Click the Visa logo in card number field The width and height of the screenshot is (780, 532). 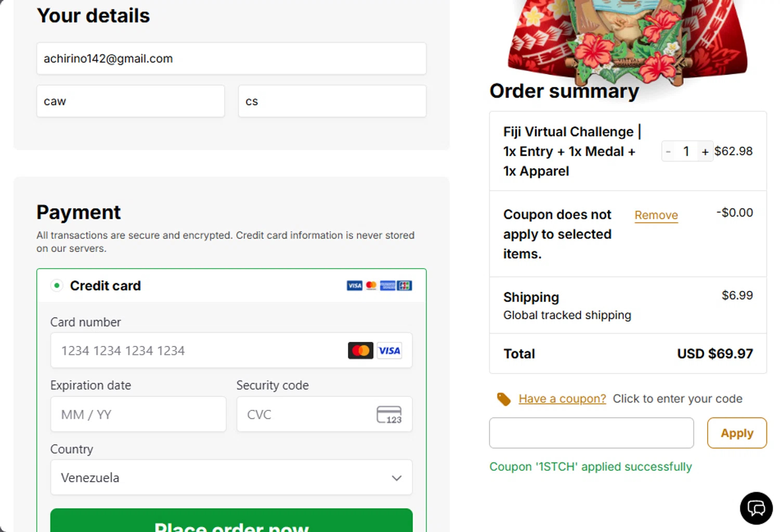[x=389, y=351]
